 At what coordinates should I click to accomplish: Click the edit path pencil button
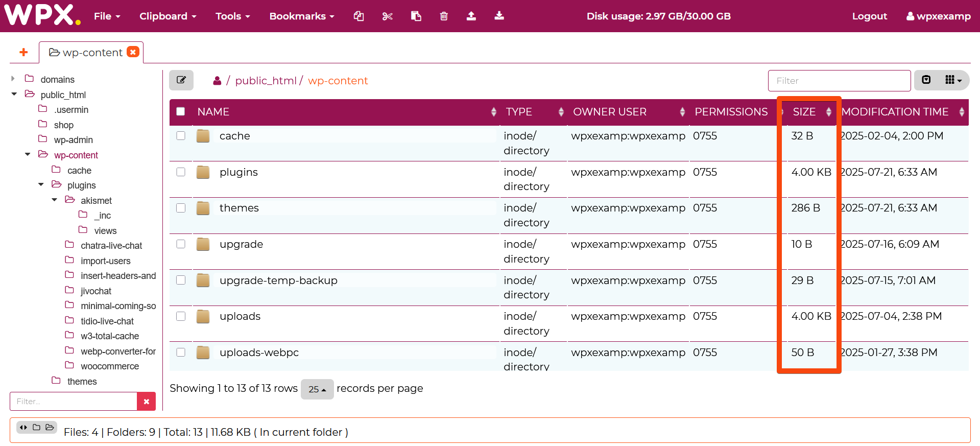tap(181, 80)
